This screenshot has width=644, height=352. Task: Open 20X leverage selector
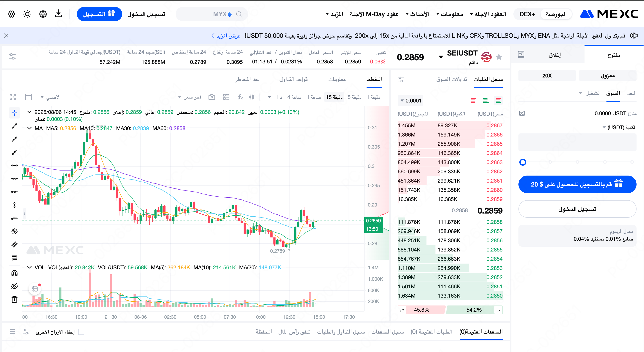pyautogui.click(x=547, y=75)
